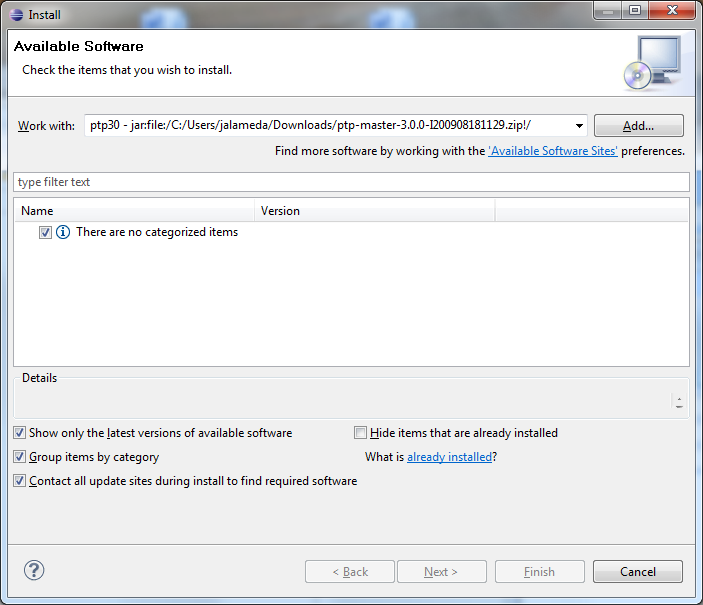Click the < Back button
Screen dimensions: 703x605
350,571
